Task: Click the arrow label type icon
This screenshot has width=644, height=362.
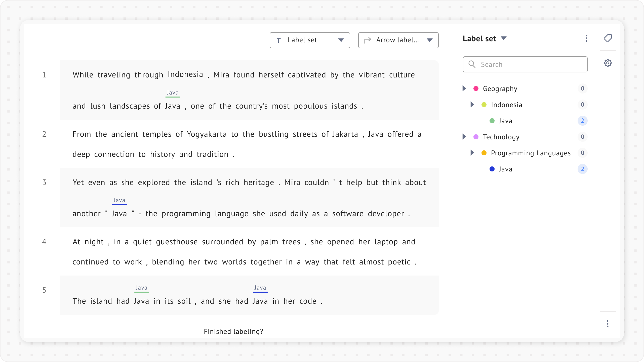Action: point(368,40)
